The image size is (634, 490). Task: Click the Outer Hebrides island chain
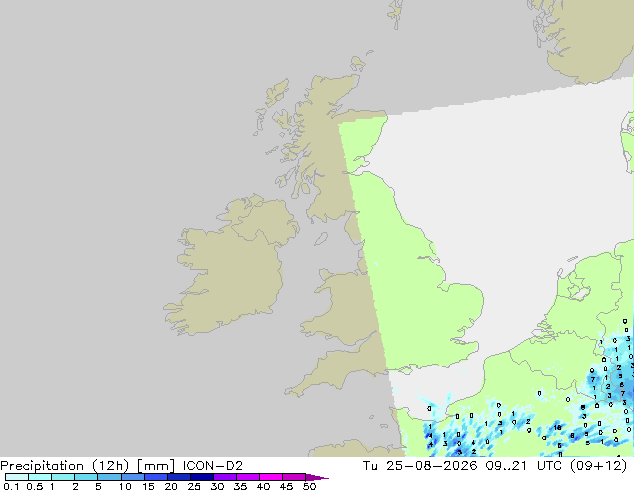tap(269, 107)
